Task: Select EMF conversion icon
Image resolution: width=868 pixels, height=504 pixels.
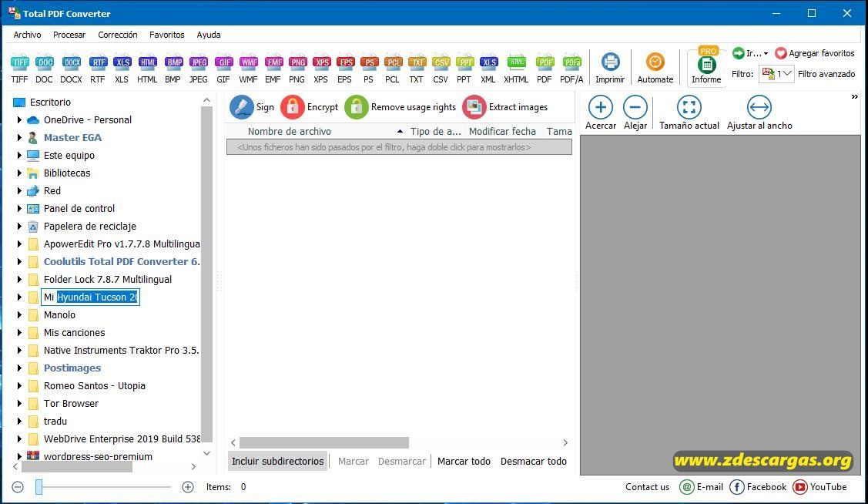Action: pyautogui.click(x=273, y=69)
